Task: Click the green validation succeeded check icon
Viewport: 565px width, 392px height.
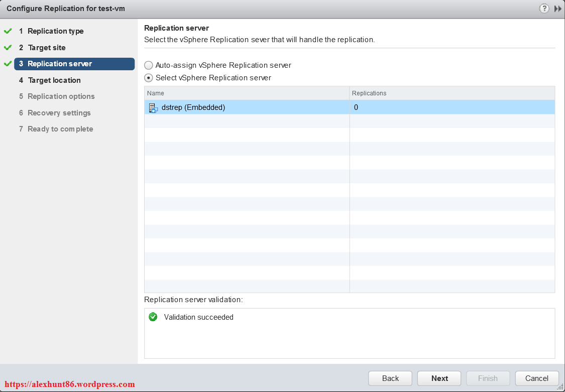Action: (153, 317)
